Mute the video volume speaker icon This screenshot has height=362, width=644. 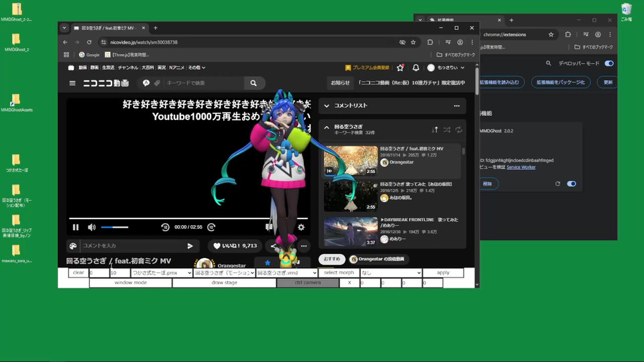pos(92,227)
